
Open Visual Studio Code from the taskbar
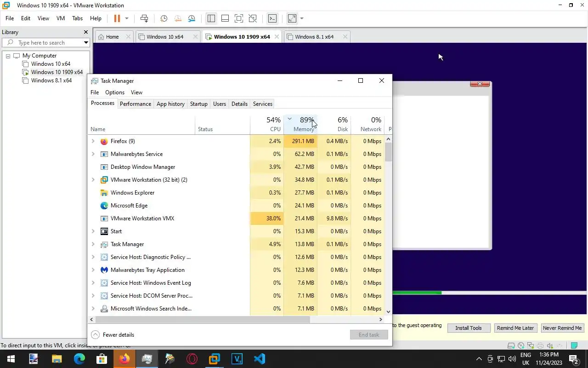tap(260, 359)
